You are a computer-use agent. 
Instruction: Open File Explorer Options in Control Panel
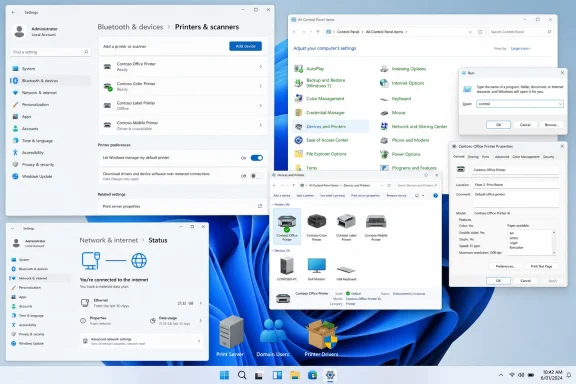[x=320, y=154]
